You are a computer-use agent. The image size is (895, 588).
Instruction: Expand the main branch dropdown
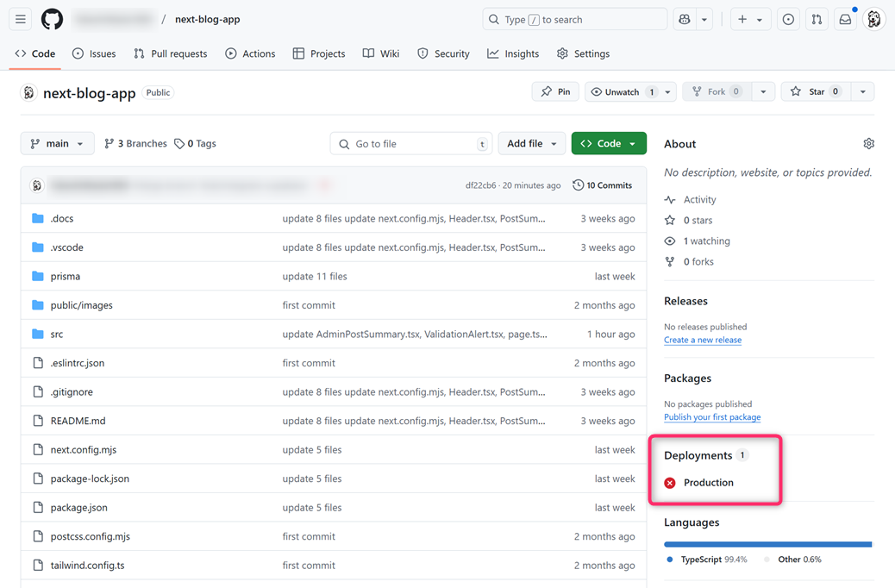(57, 144)
